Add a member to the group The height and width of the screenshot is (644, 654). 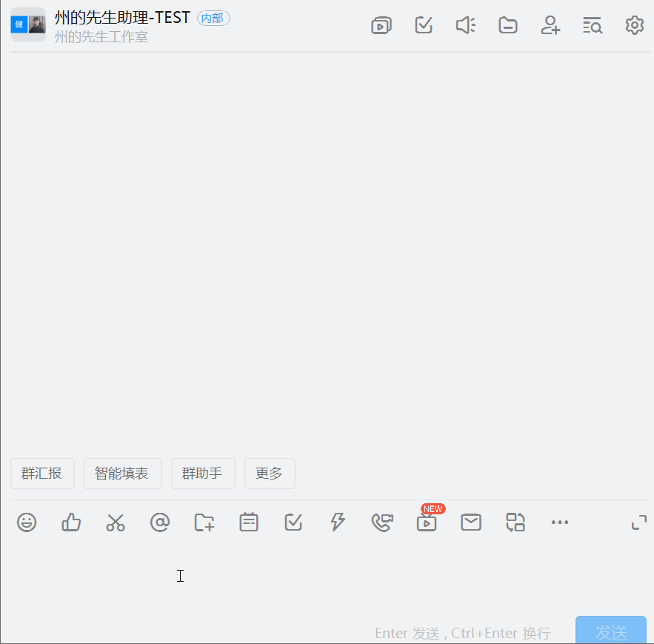[x=550, y=26]
